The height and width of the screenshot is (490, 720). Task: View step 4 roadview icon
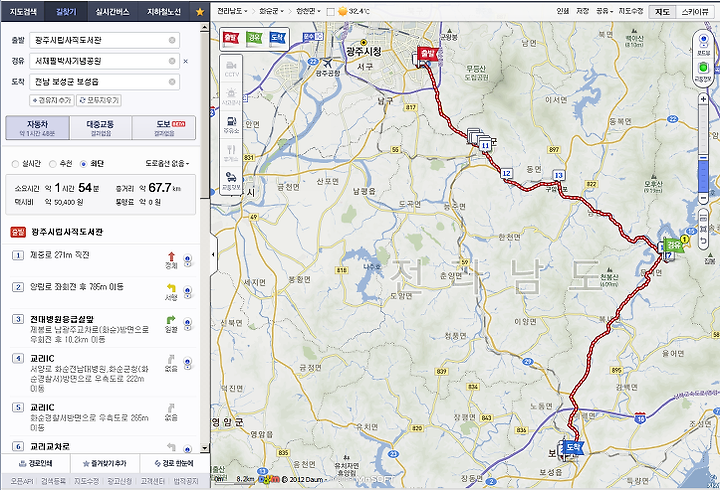pos(187,363)
